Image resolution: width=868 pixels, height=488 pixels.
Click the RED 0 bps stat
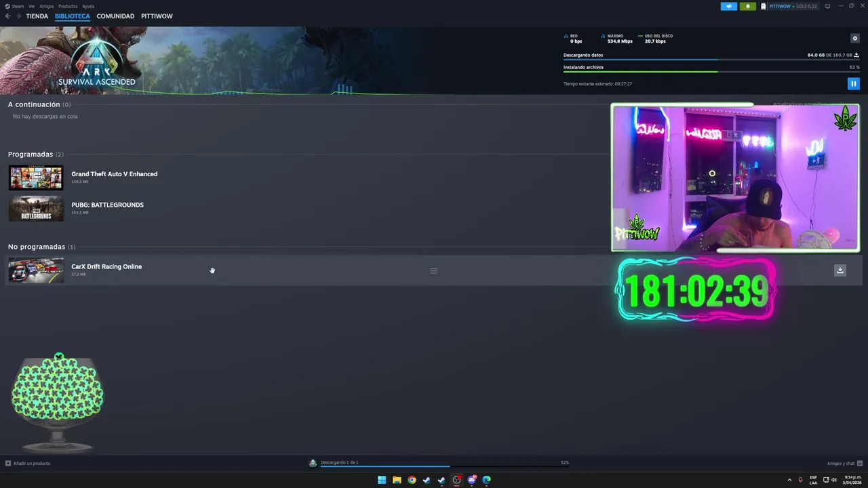point(573,39)
